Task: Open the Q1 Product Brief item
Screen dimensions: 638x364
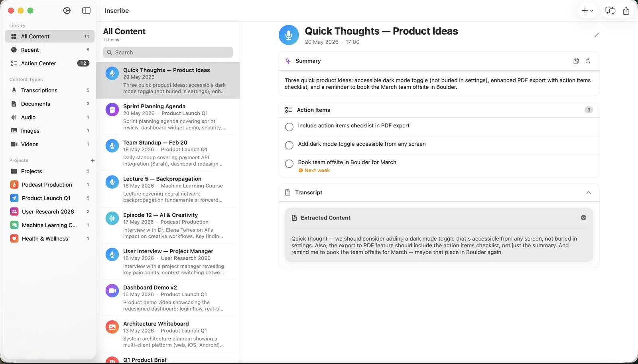Action: pyautogui.click(x=168, y=358)
